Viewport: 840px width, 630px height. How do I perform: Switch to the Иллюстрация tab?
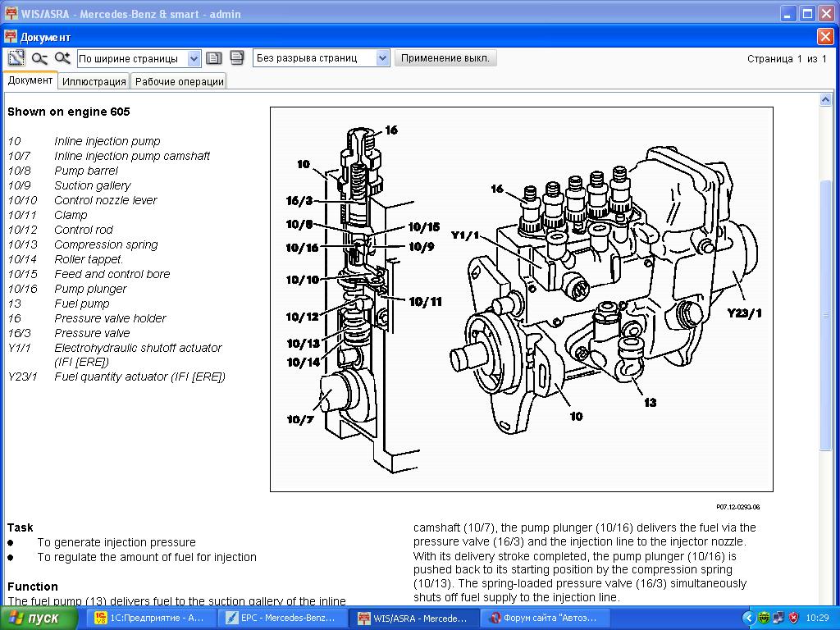pyautogui.click(x=94, y=81)
